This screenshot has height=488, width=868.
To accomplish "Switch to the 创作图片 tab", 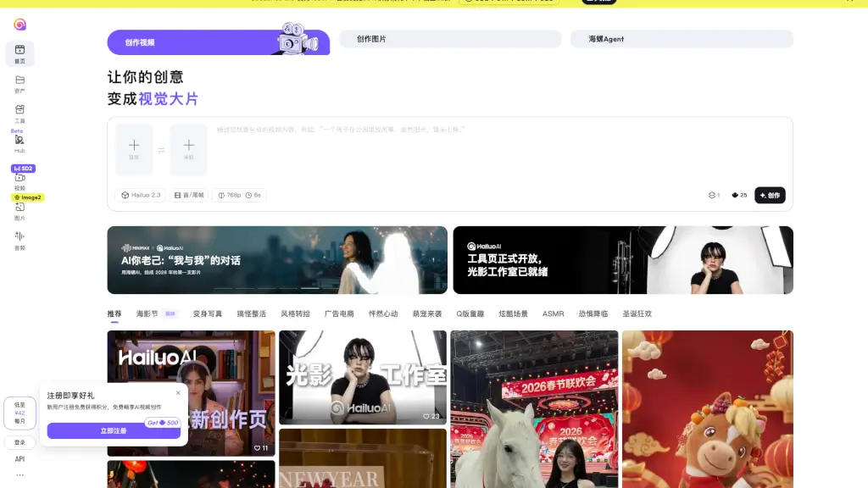I will click(x=450, y=39).
